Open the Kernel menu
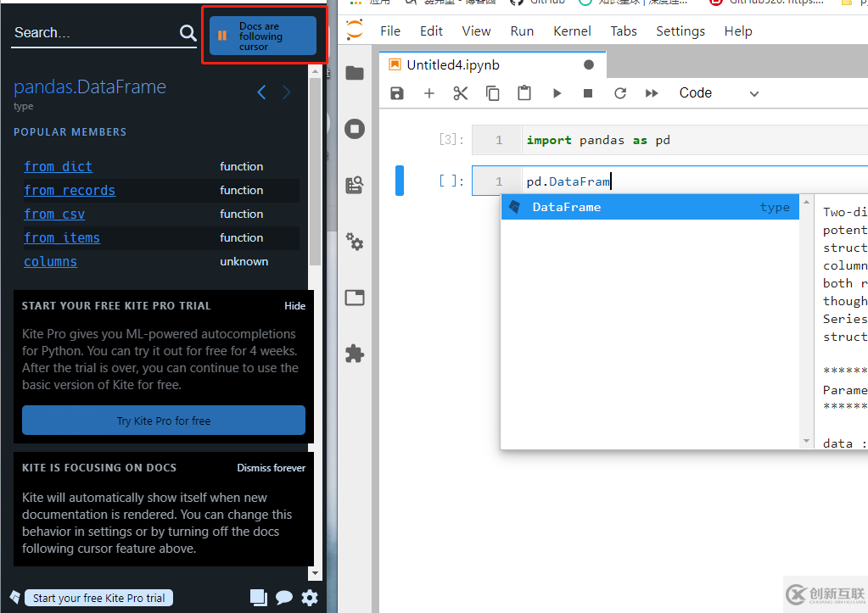The height and width of the screenshot is (613, 868). coord(573,31)
